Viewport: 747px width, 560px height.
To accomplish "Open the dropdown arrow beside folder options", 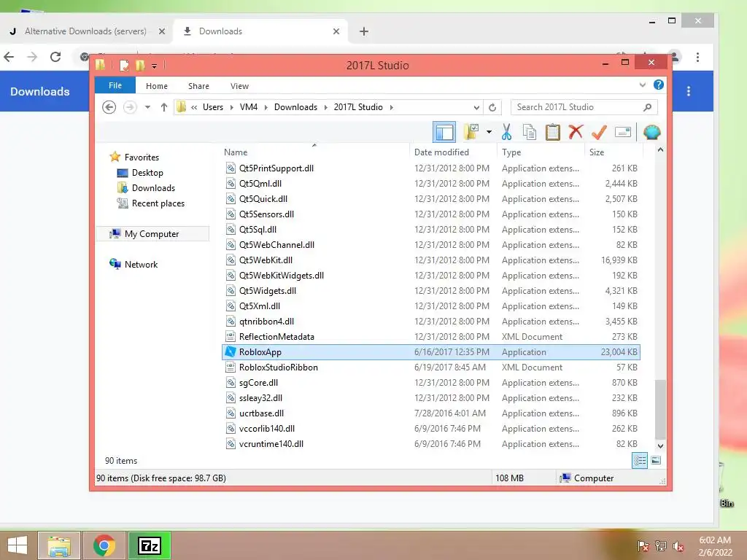I will point(489,132).
